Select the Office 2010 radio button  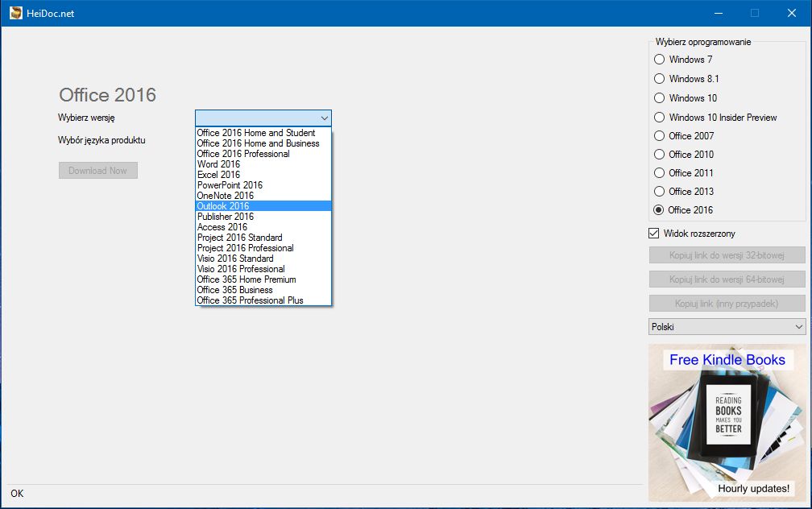point(659,155)
